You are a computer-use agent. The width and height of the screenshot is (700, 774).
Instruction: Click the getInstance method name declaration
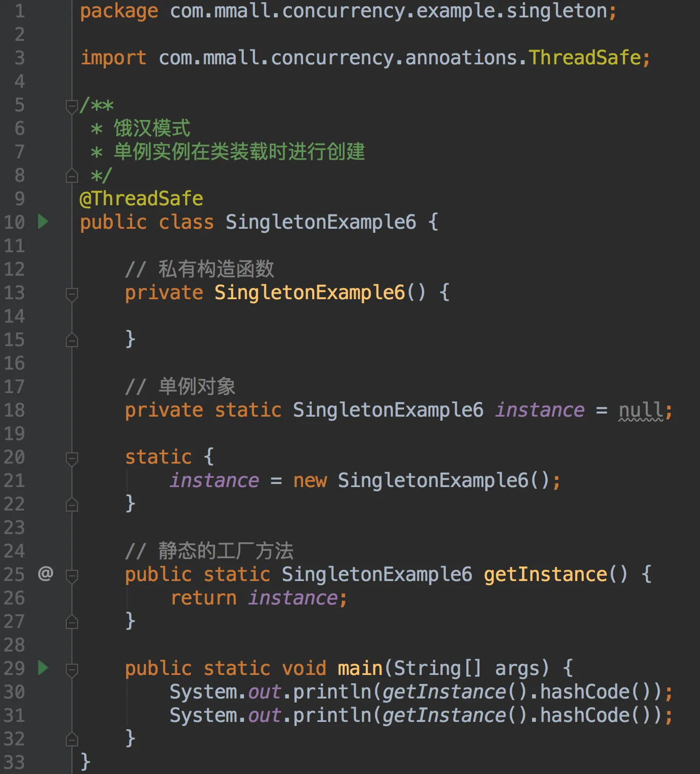(x=545, y=574)
